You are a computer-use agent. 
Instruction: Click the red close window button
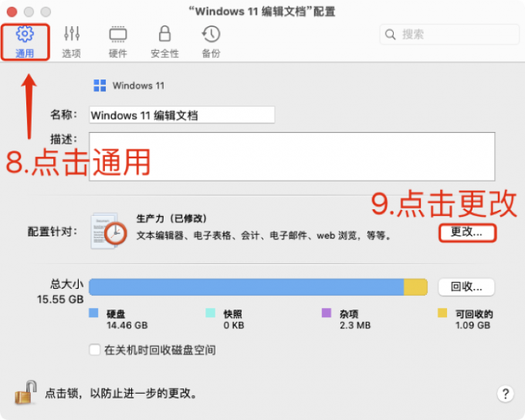point(12,12)
